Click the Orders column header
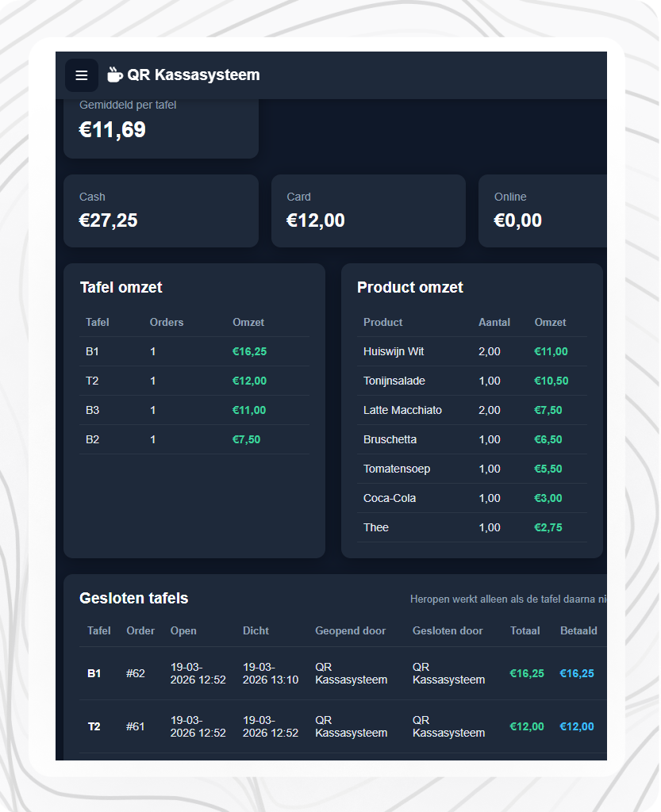 [x=167, y=322]
